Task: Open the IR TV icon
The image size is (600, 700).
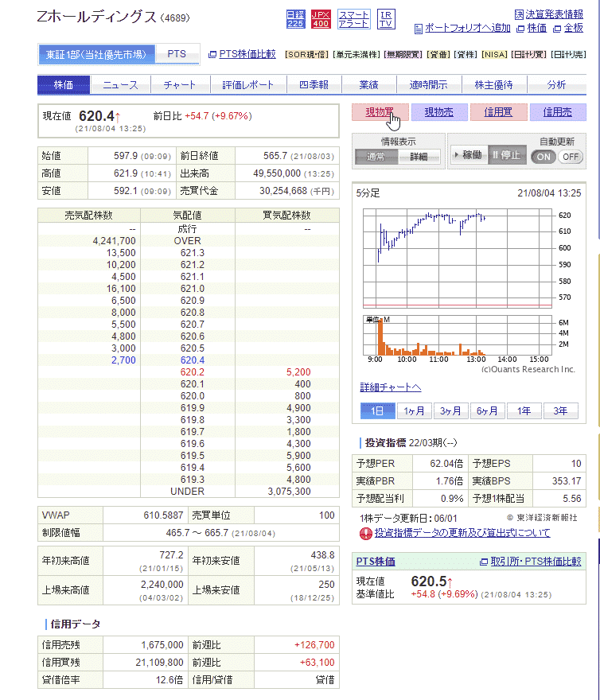Action: [386, 19]
